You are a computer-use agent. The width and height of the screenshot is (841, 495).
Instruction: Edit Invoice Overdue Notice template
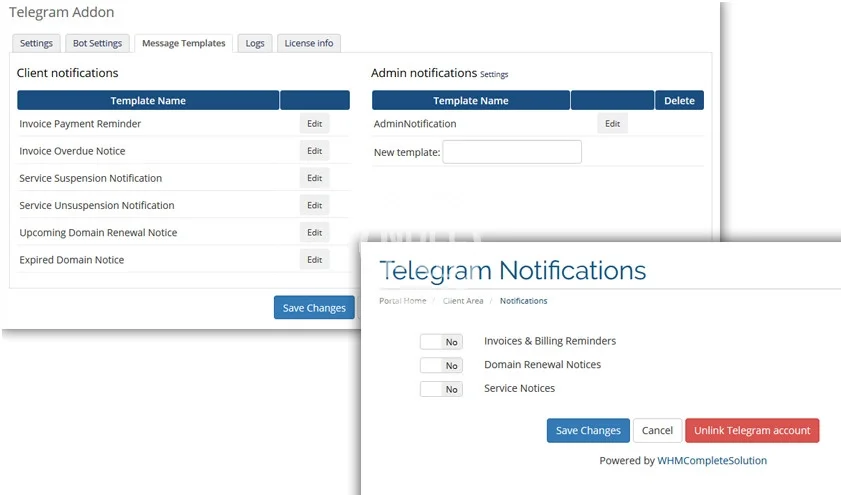[314, 151]
